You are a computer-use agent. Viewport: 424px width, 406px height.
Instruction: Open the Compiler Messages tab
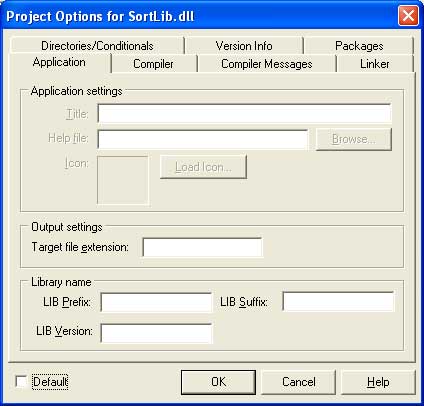click(x=267, y=64)
